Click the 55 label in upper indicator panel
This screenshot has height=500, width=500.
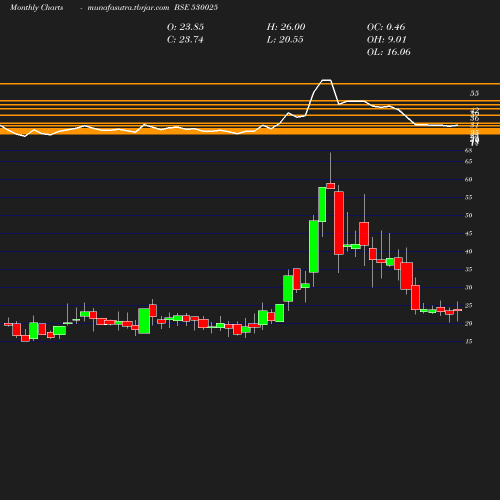[474, 93]
